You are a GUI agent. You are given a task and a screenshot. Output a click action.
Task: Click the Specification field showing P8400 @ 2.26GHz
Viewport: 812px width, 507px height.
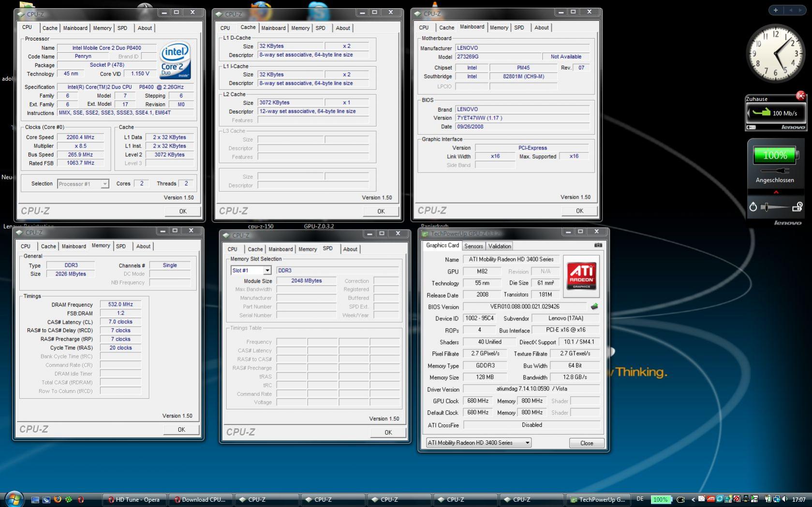(126, 87)
